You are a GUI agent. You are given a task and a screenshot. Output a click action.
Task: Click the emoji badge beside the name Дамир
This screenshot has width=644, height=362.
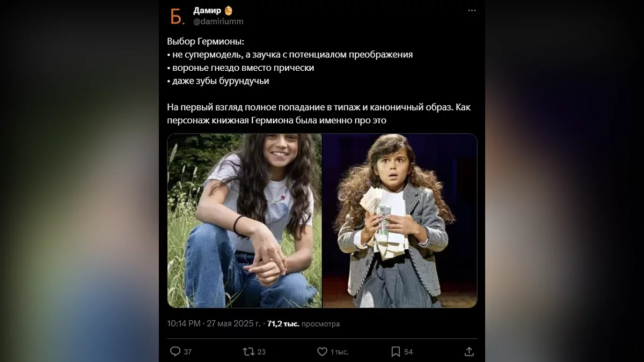229,11
